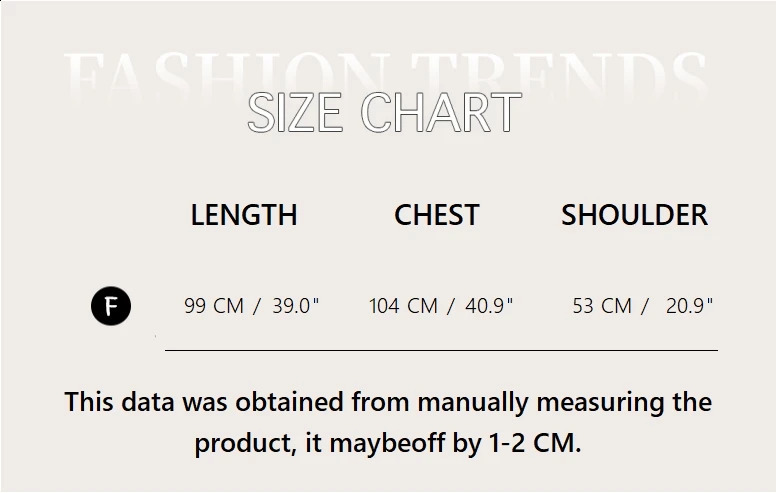The height and width of the screenshot is (493, 776).
Task: Click the 53 CM shoulder value
Action: pos(602,306)
